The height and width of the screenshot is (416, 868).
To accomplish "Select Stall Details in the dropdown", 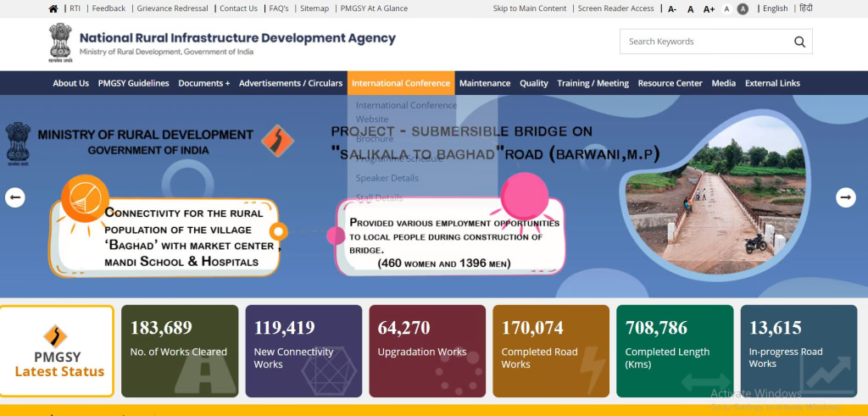I will (379, 197).
